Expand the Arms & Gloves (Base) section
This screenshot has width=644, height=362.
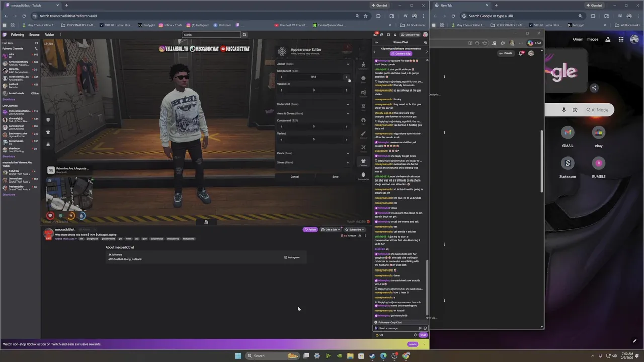click(348, 113)
